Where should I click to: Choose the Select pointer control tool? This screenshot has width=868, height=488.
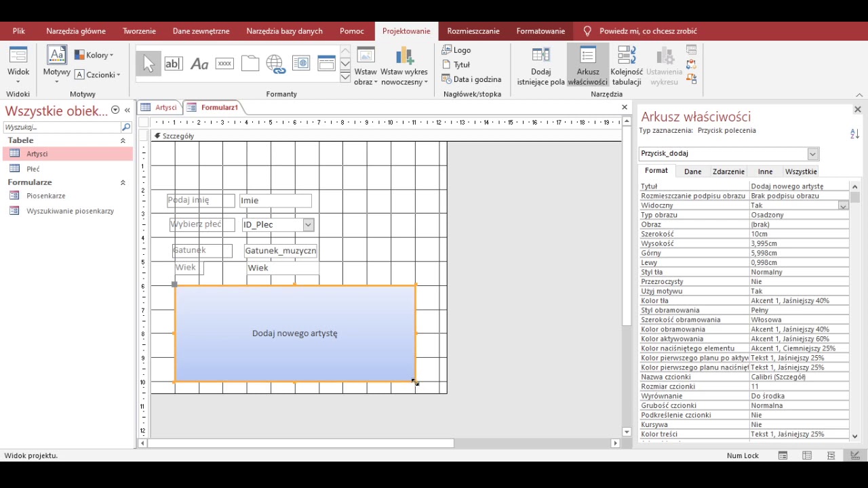pos(149,64)
